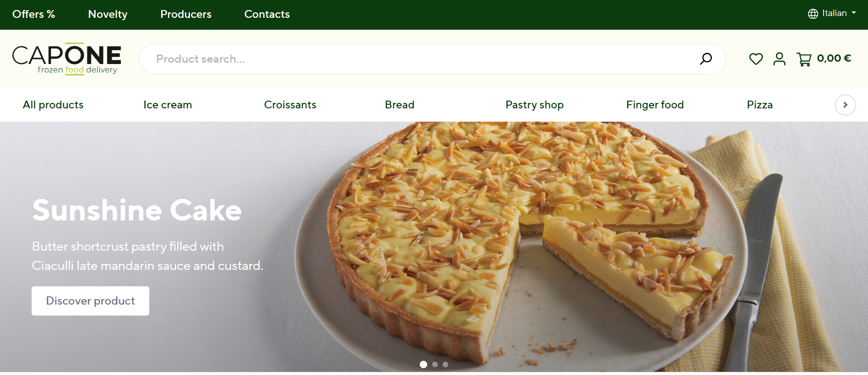
Task: Open the Offers % menu item
Action: pos(34,14)
